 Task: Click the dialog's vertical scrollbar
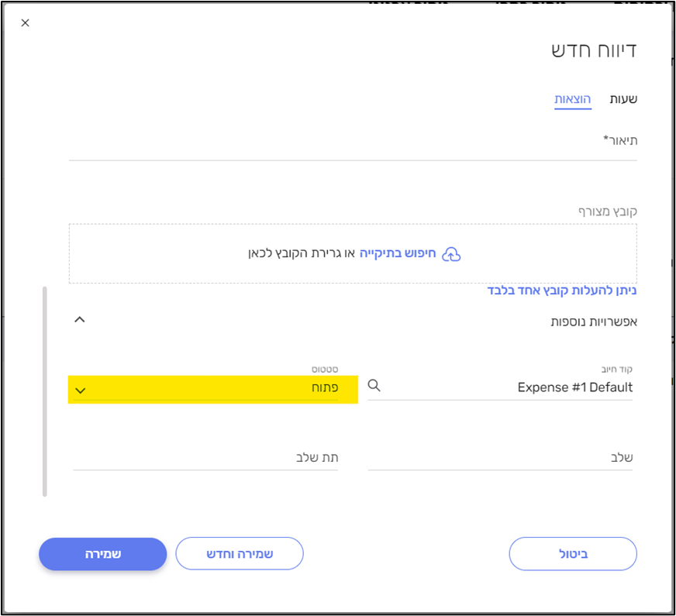tap(45, 391)
